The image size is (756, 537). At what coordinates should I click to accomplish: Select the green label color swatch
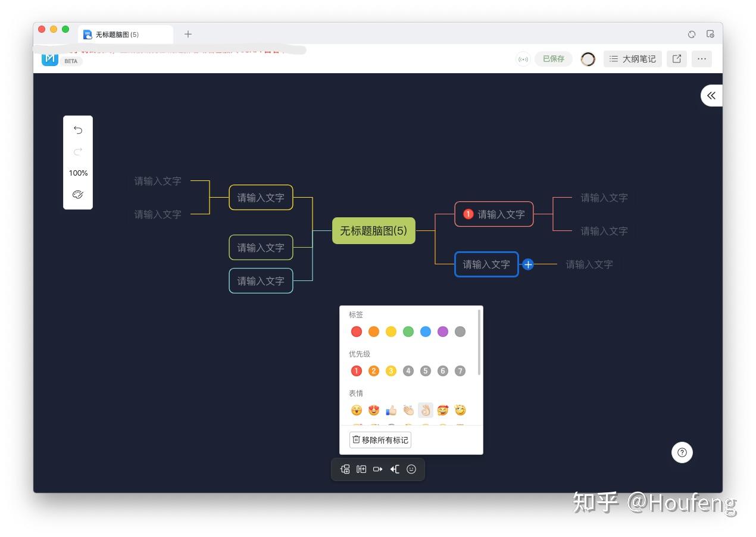click(x=408, y=332)
